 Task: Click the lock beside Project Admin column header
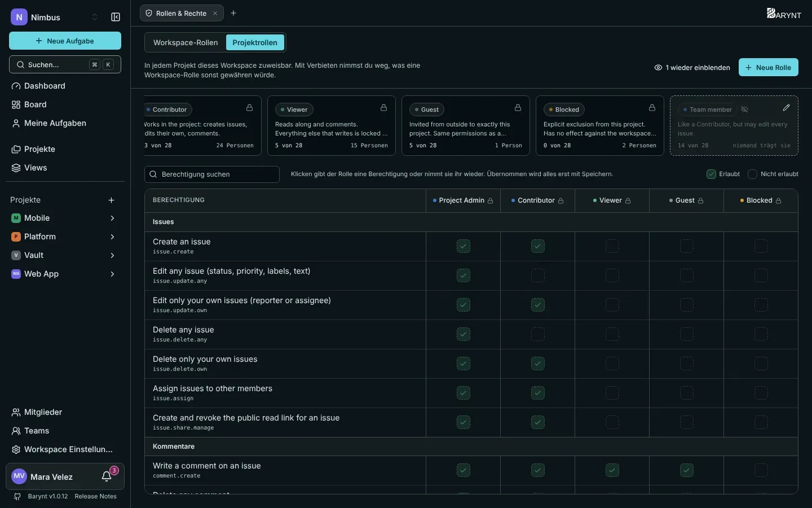(x=491, y=201)
